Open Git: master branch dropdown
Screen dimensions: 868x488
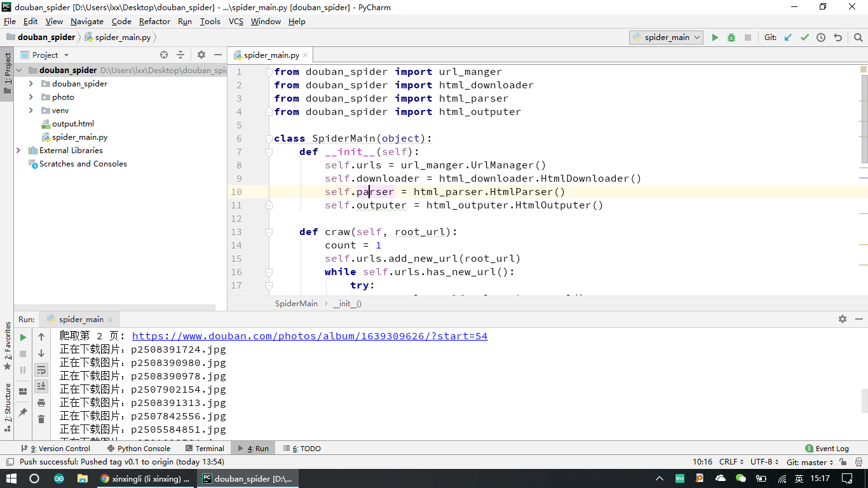coord(810,462)
